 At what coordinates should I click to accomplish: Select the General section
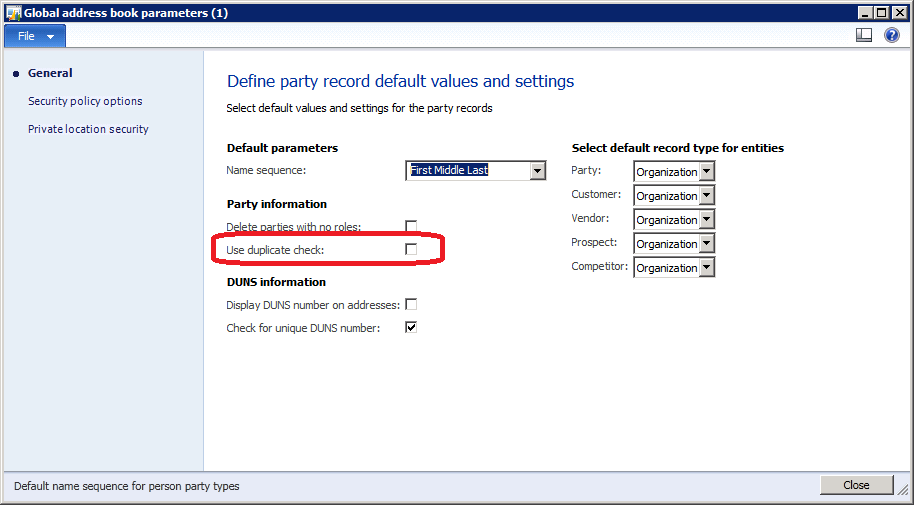(x=50, y=73)
